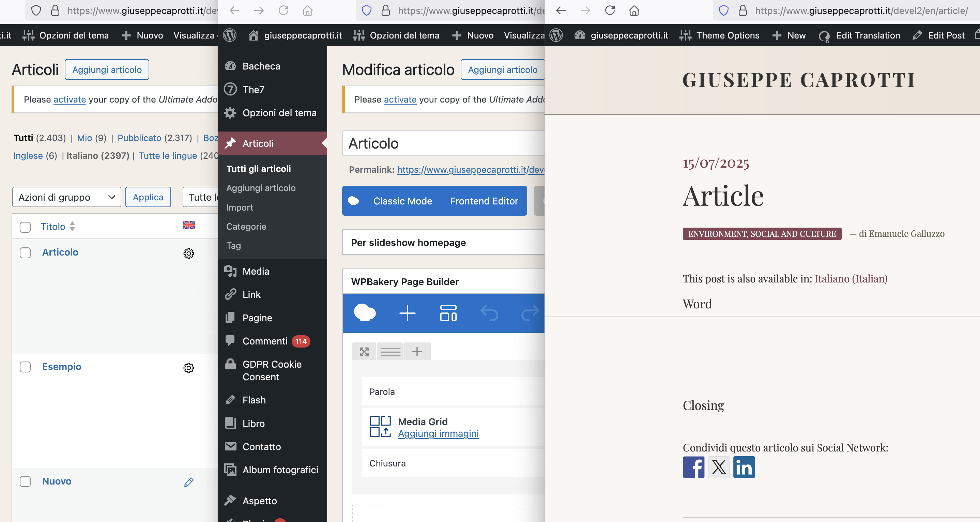Click the Media Grid element icon
The height and width of the screenshot is (522, 980).
click(380, 427)
